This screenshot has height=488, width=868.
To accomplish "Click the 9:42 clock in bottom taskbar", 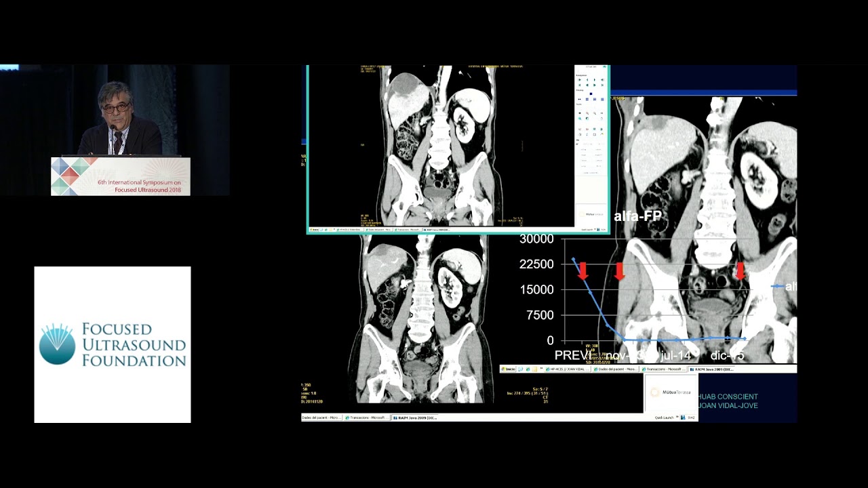I will [692, 418].
